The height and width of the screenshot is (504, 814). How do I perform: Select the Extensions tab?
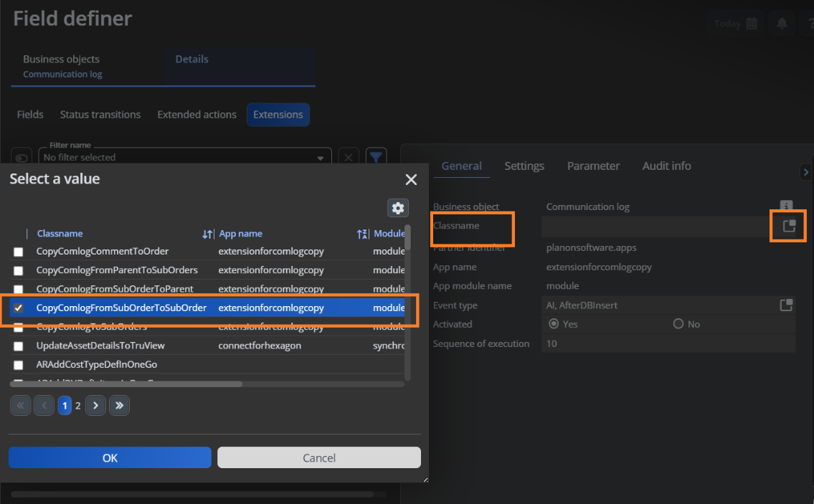(278, 114)
